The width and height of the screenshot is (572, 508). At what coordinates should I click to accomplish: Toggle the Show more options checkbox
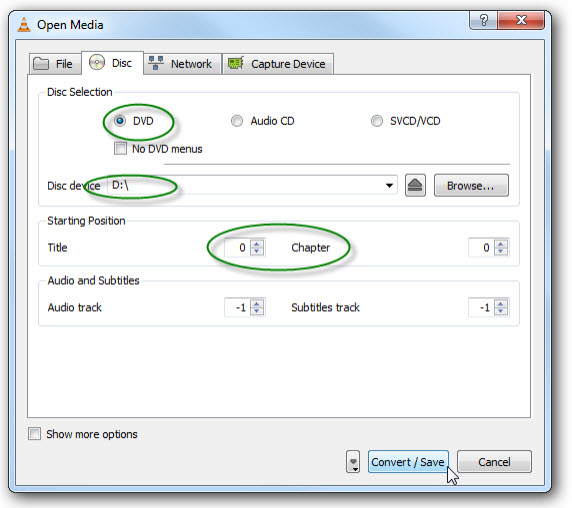[35, 434]
